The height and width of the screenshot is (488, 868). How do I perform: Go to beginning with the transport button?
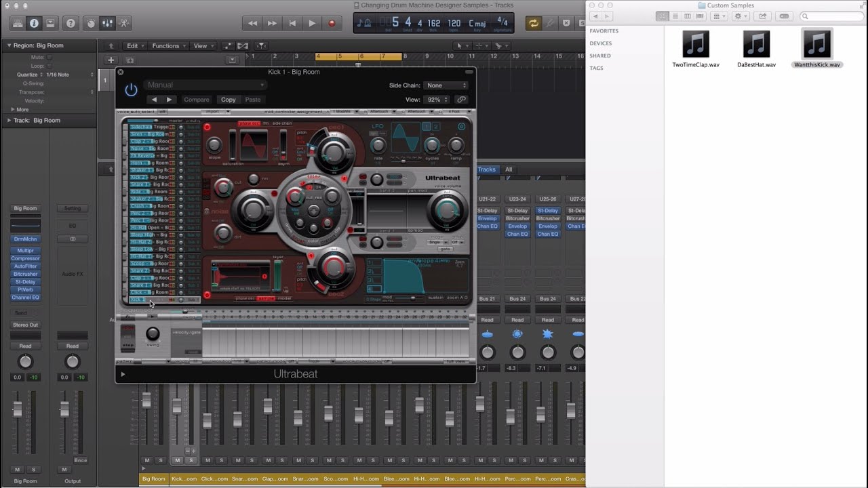(292, 23)
